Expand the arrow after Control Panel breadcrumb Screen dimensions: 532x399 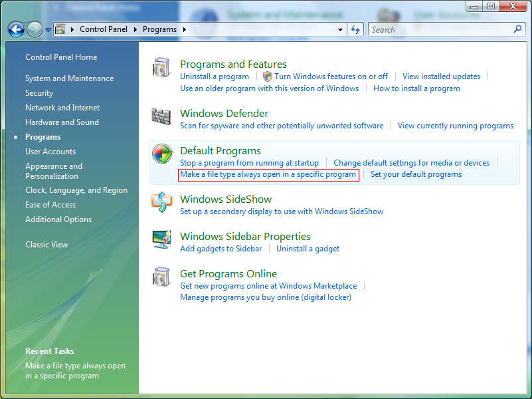coord(135,29)
